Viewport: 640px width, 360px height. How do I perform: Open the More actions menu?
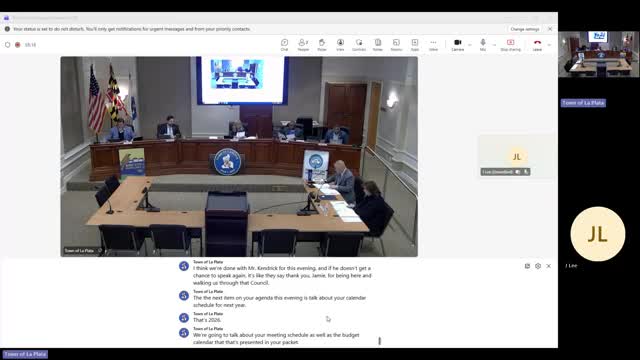pyautogui.click(x=433, y=44)
